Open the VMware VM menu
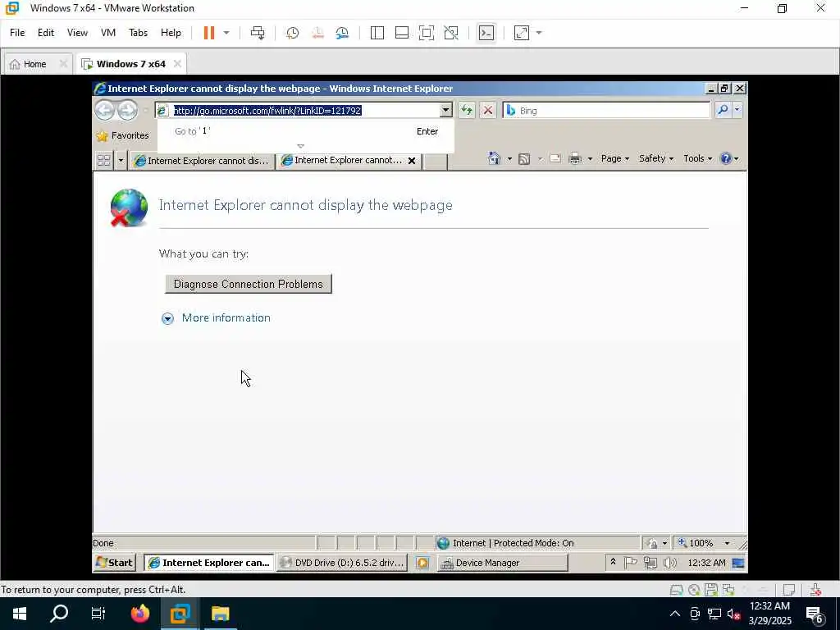This screenshot has height=630, width=840. tap(108, 33)
